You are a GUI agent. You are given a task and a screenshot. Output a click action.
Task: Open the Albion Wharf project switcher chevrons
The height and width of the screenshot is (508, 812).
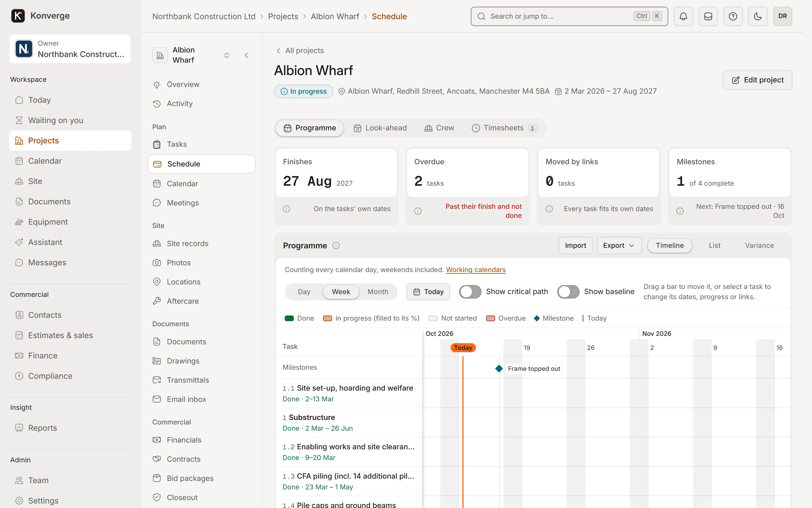click(x=226, y=55)
